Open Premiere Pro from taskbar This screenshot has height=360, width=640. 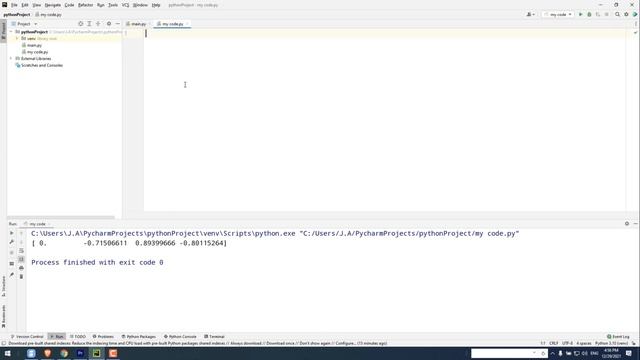point(80,353)
